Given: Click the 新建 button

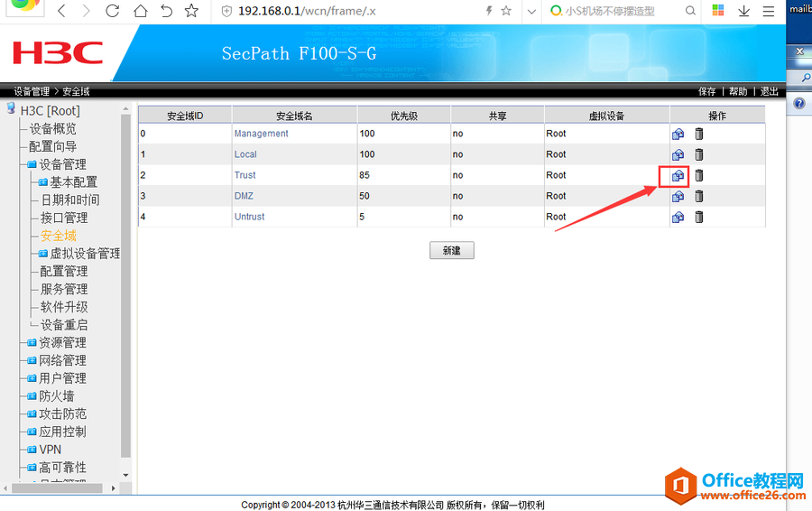Looking at the screenshot, I should coord(452,250).
